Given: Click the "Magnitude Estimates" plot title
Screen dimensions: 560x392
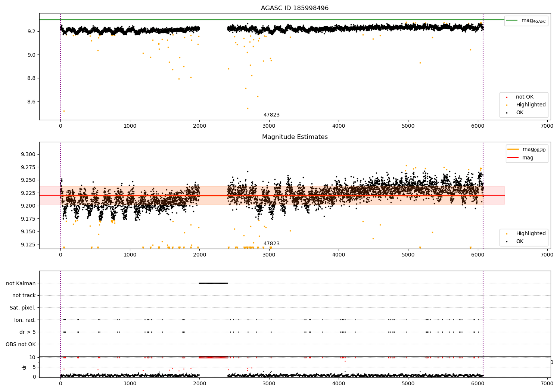Looking at the screenshot, I should pyautogui.click(x=295, y=137).
